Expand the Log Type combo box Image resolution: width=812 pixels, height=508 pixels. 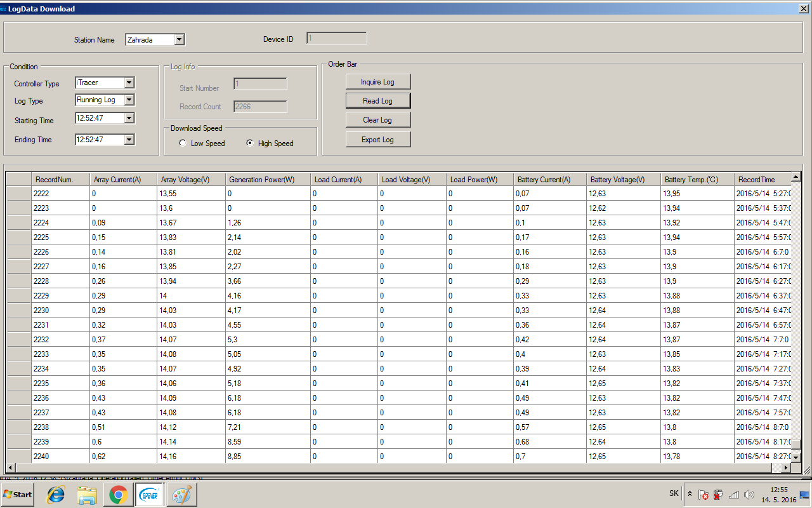coord(129,100)
